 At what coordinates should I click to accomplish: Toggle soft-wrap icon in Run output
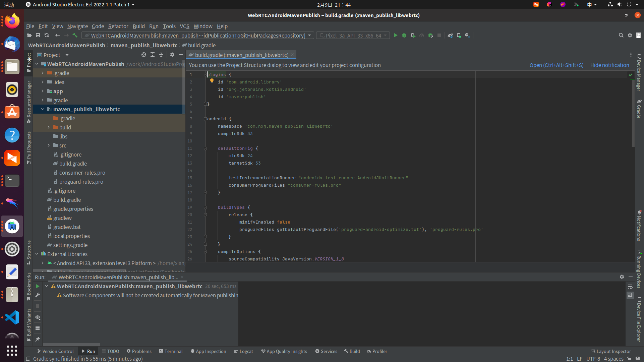(x=630, y=287)
